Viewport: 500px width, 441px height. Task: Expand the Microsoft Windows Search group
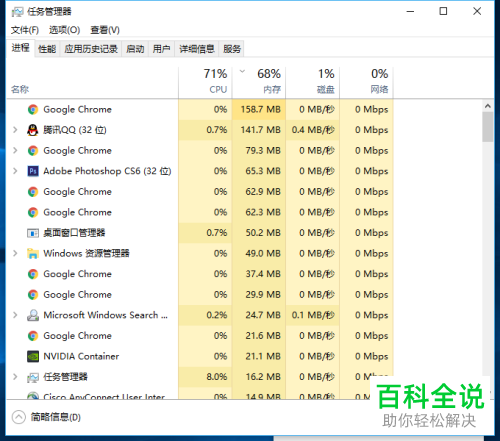coord(15,315)
